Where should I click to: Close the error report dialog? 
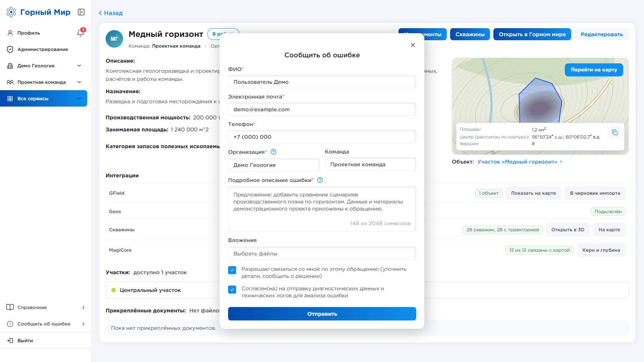[413, 45]
